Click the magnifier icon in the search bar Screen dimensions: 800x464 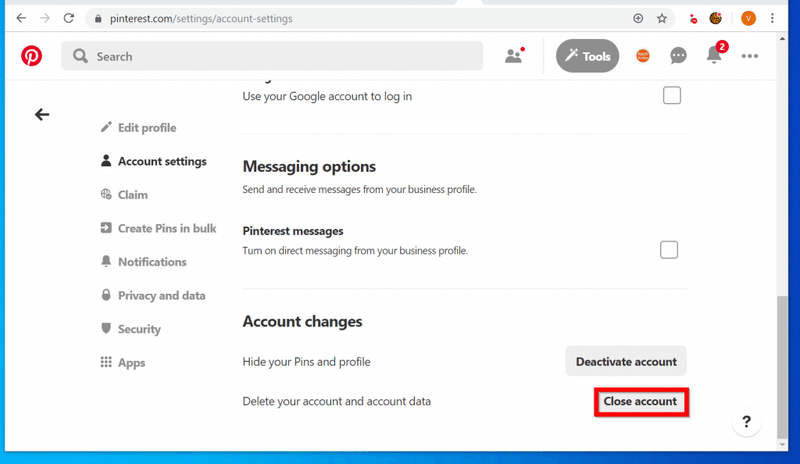80,56
